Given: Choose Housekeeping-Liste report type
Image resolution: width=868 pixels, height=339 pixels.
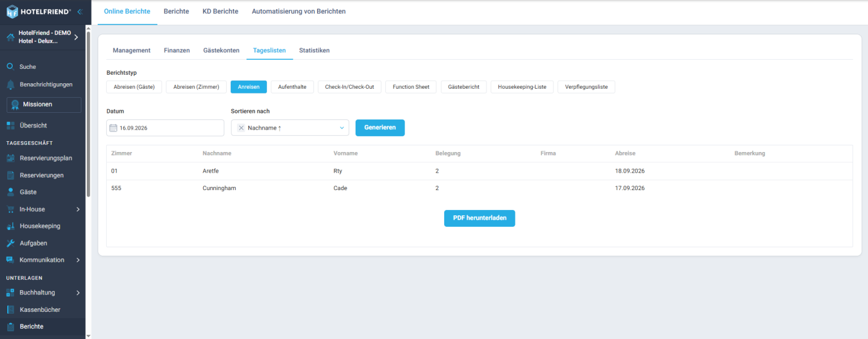Looking at the screenshot, I should tap(522, 87).
